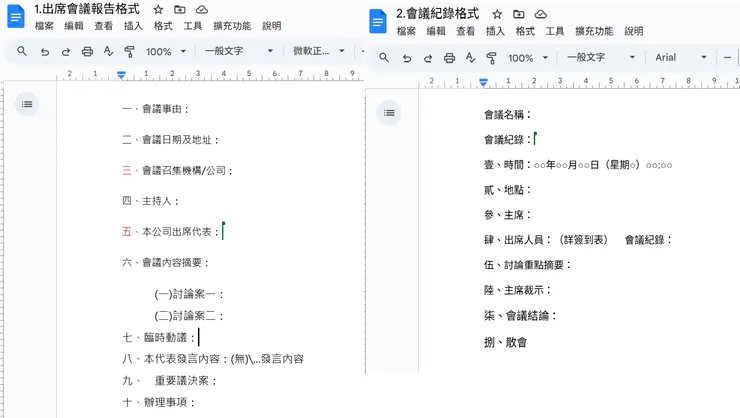Star the 1.出席會議報告格式 document

point(158,9)
